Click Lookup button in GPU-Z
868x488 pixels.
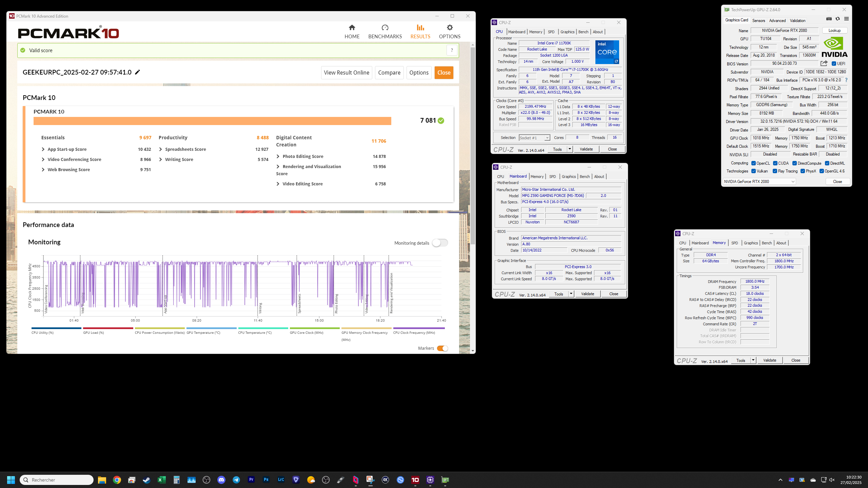pyautogui.click(x=834, y=30)
